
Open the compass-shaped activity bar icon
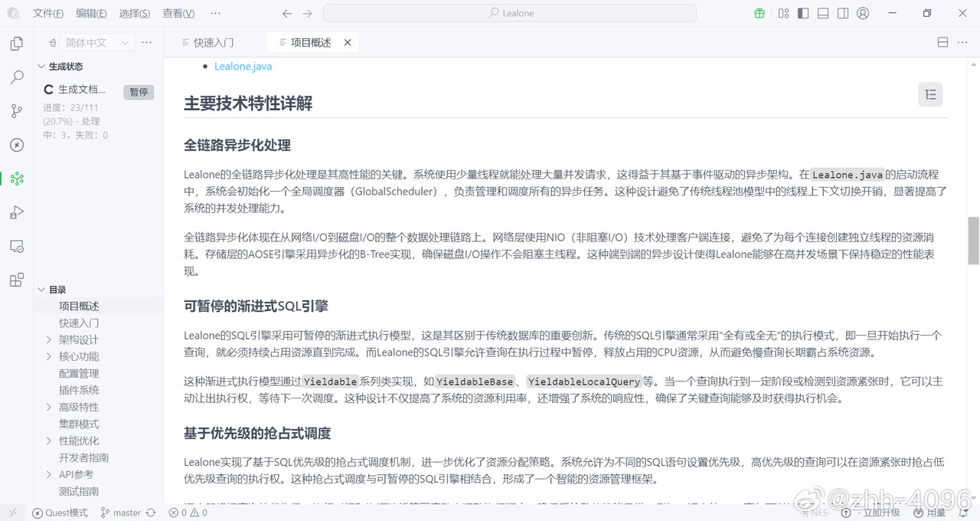pos(17,145)
